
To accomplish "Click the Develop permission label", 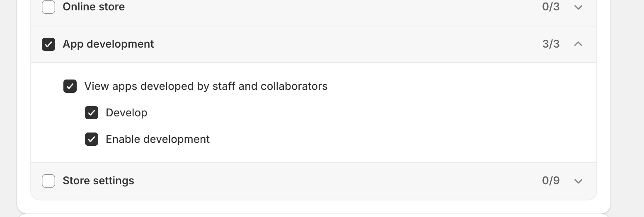I will [126, 113].
